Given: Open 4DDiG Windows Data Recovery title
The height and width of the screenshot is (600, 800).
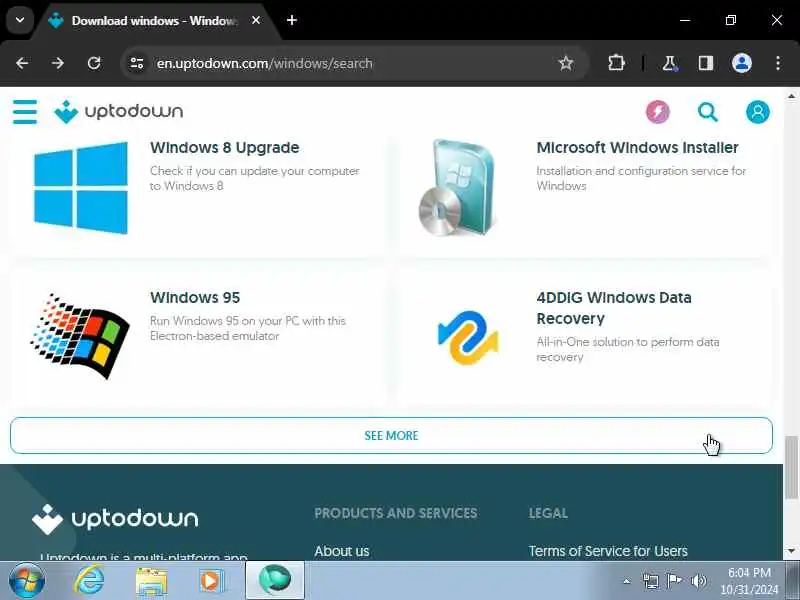Looking at the screenshot, I should tap(614, 308).
